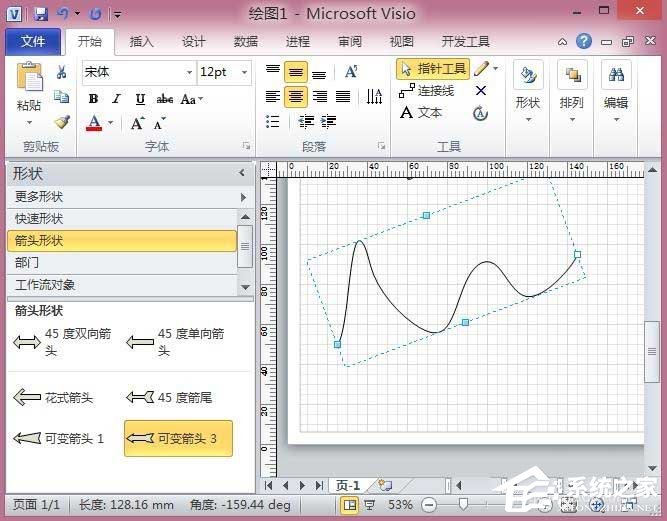The height and width of the screenshot is (521, 667).
Task: Switch to the Developer tab
Action: coord(465,42)
